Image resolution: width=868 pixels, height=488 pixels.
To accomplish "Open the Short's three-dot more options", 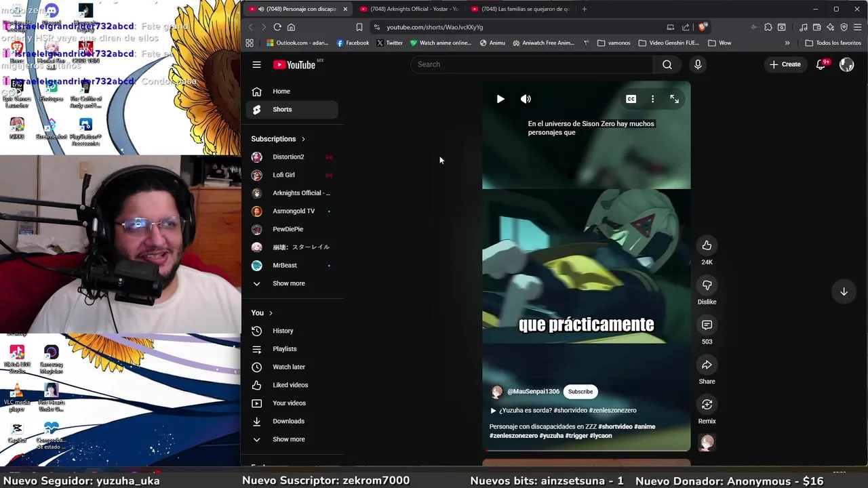I will pyautogui.click(x=652, y=99).
